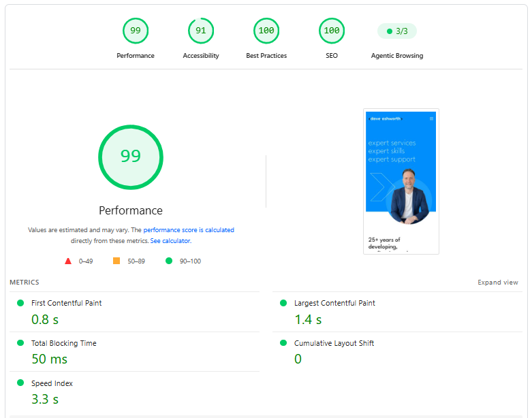Click the Speed Index metric label

click(52, 383)
